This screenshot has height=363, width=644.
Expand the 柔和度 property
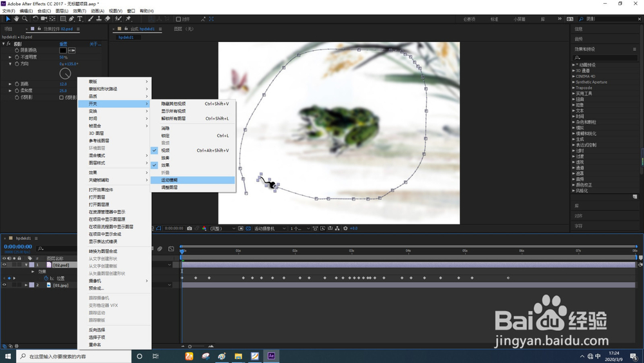pyautogui.click(x=10, y=90)
